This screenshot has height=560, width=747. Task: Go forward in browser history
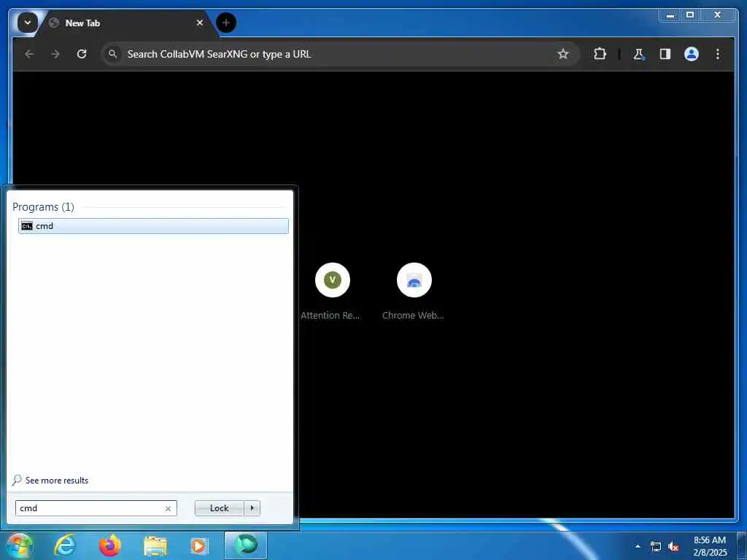point(55,54)
